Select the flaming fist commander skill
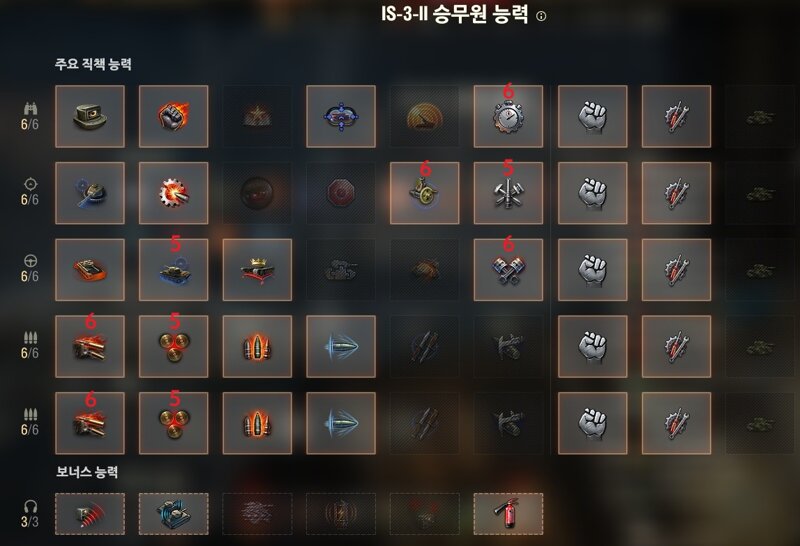The height and width of the screenshot is (546, 800). [173, 116]
